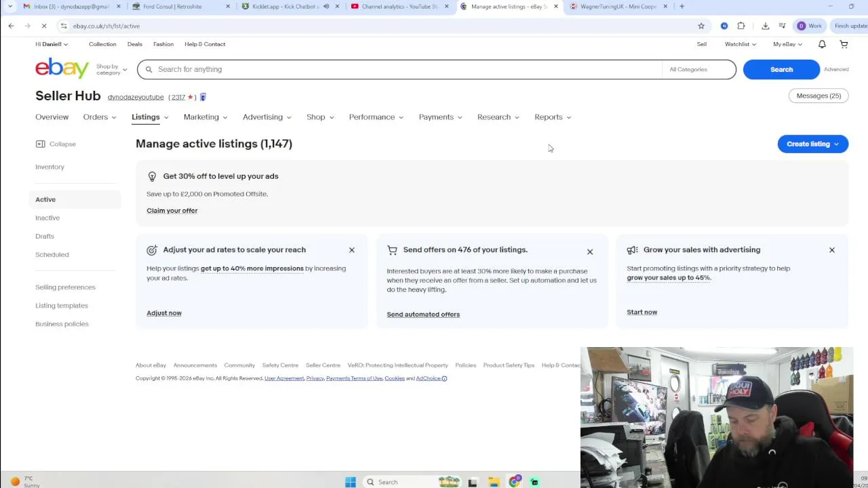Click the search magnifier icon in eBay search box
The height and width of the screenshot is (488, 868).
pos(149,69)
